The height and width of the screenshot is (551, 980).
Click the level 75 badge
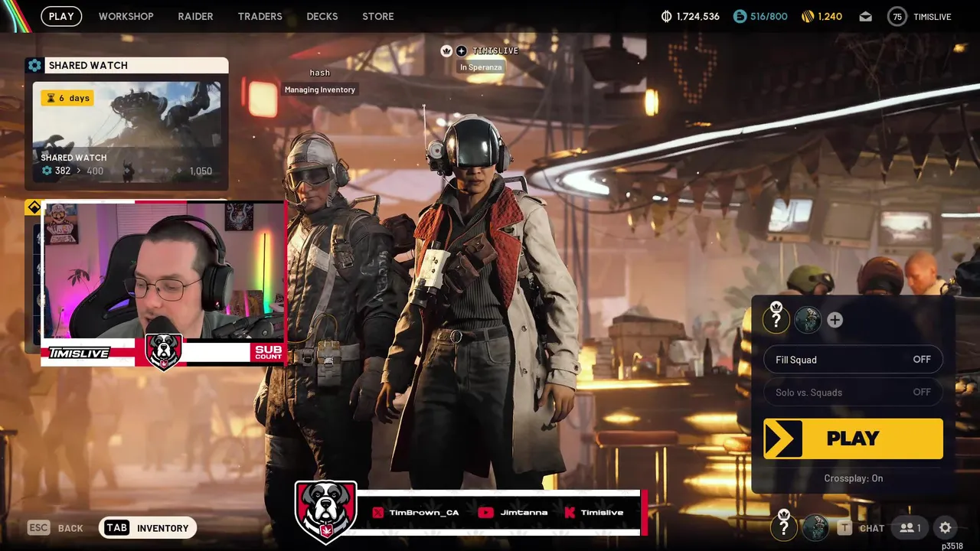point(897,16)
